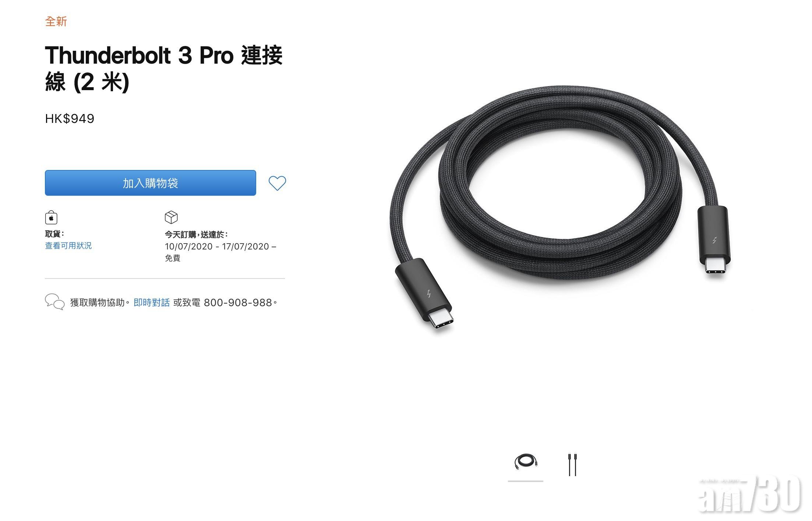The height and width of the screenshot is (521, 812).
Task: Click the Apple Store bag pickup icon
Action: [x=51, y=217]
